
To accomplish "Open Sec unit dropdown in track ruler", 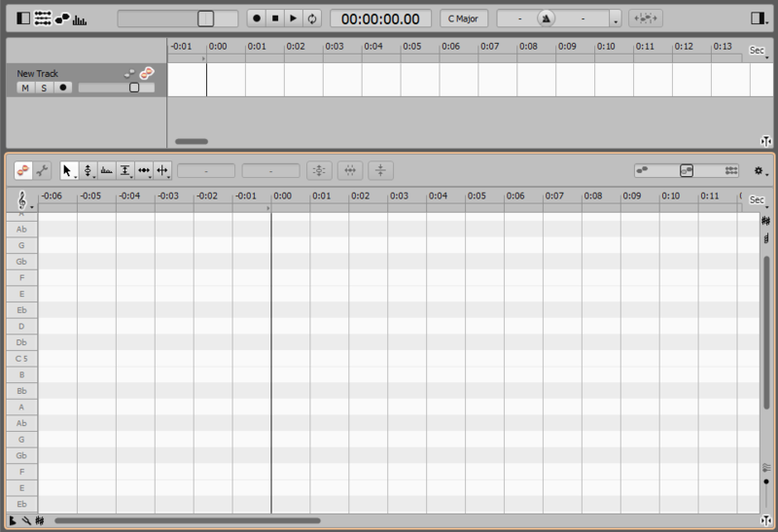I will pos(760,51).
